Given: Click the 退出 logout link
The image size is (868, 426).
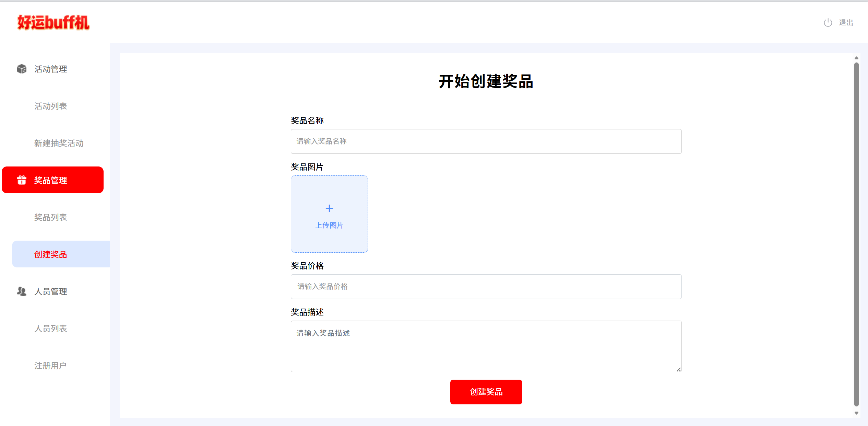Looking at the screenshot, I should 846,23.
